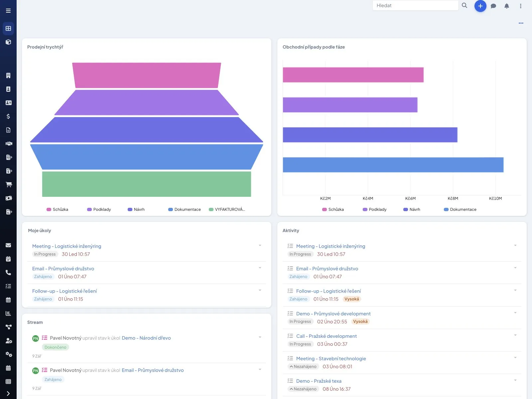Toggle VYFAKTUROVÁ... legend in funnel chart
The image size is (532, 399).
(x=227, y=209)
